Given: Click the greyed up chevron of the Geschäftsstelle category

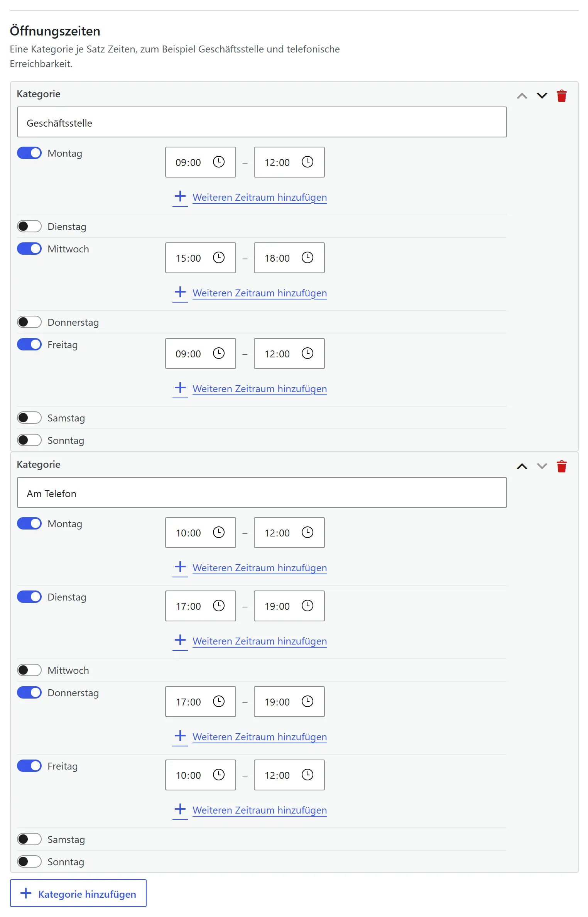Looking at the screenshot, I should [x=522, y=96].
